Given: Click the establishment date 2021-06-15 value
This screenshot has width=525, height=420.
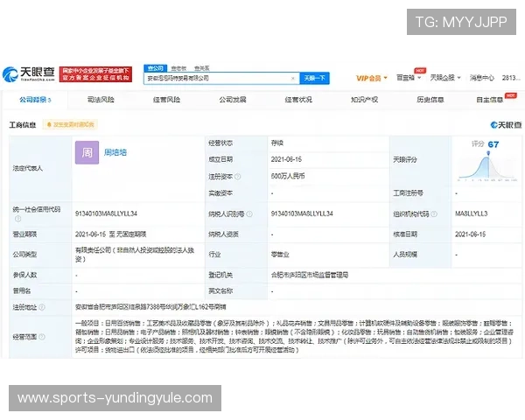Looking at the screenshot, I should coord(286,159).
